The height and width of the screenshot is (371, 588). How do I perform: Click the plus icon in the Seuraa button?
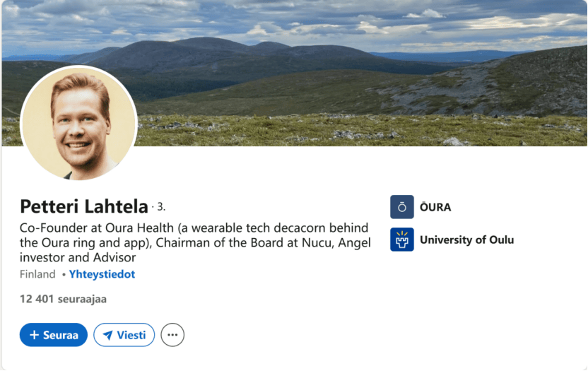click(x=34, y=335)
